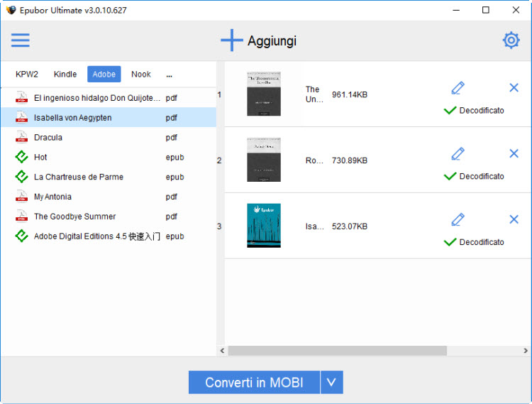Edit metadata for 523.07KB book
This screenshot has width=532, height=404.
coord(458,219)
